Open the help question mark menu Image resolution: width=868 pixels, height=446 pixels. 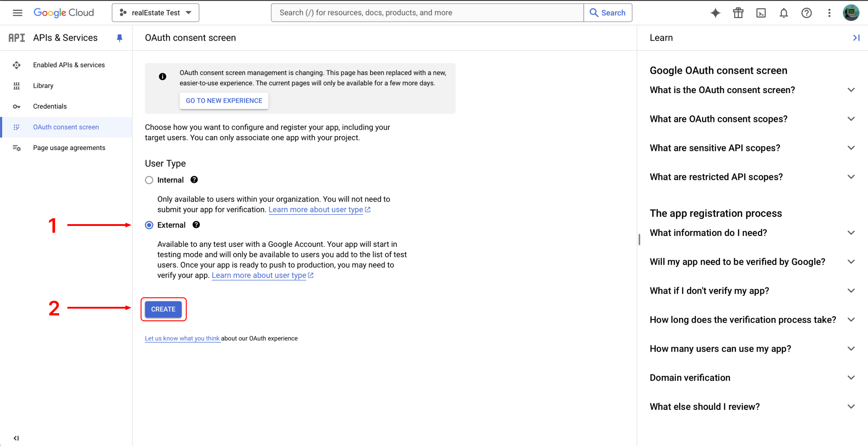pos(806,13)
